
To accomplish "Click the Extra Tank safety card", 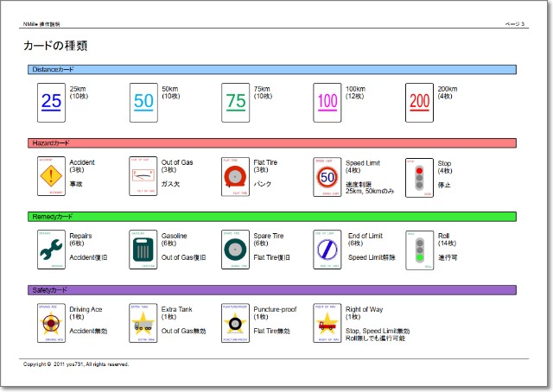I will (x=143, y=323).
